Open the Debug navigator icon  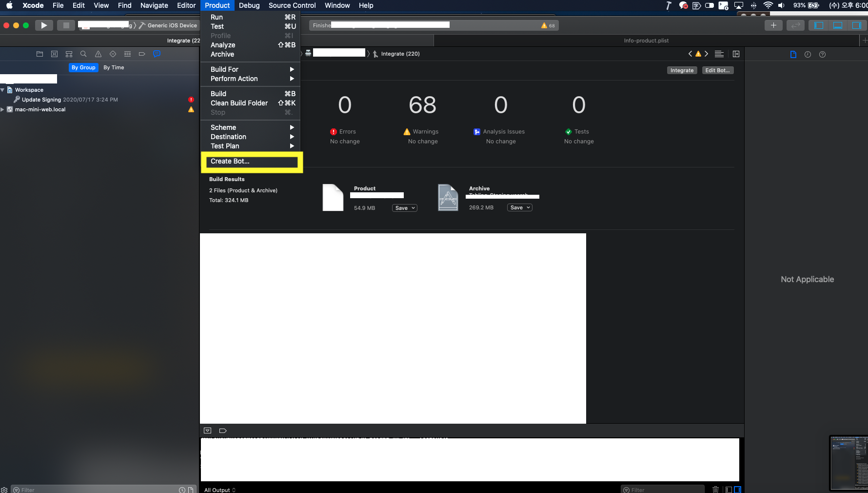127,54
